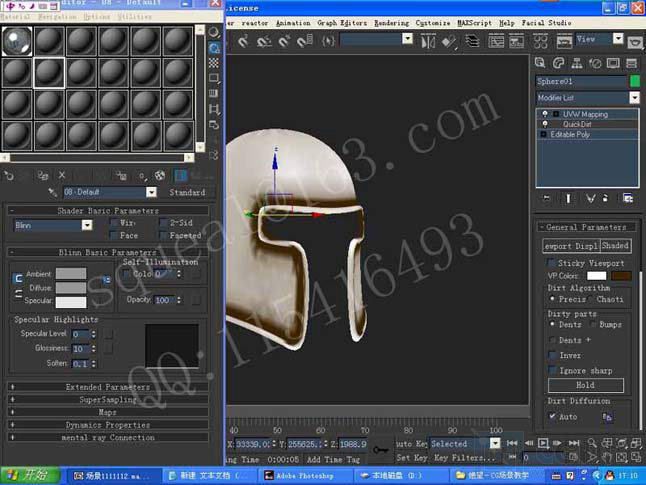Open the Facial Studio menu
646x485 pixels.
tap(546, 23)
